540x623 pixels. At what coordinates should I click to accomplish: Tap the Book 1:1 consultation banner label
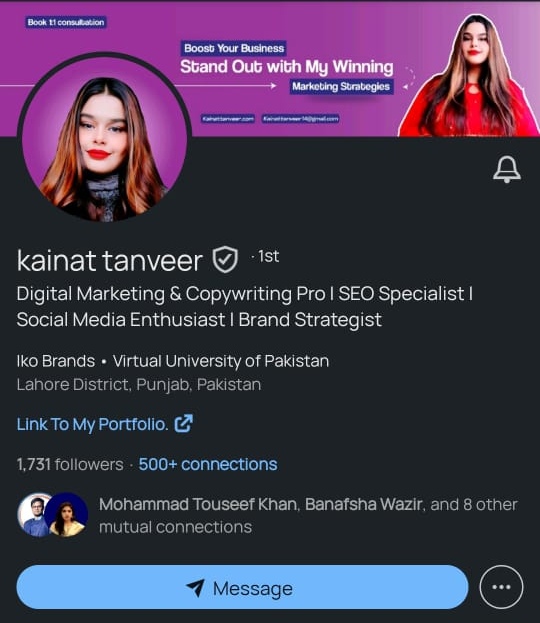[66, 22]
